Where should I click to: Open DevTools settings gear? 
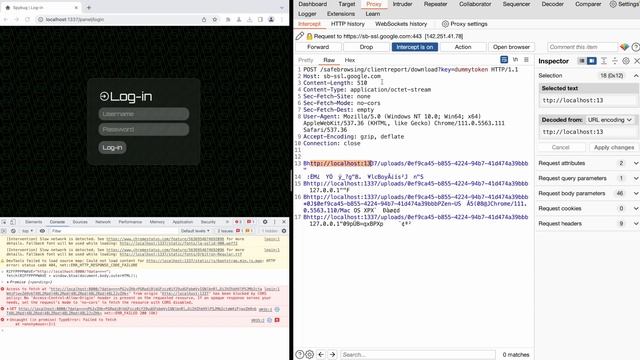[x=265, y=222]
